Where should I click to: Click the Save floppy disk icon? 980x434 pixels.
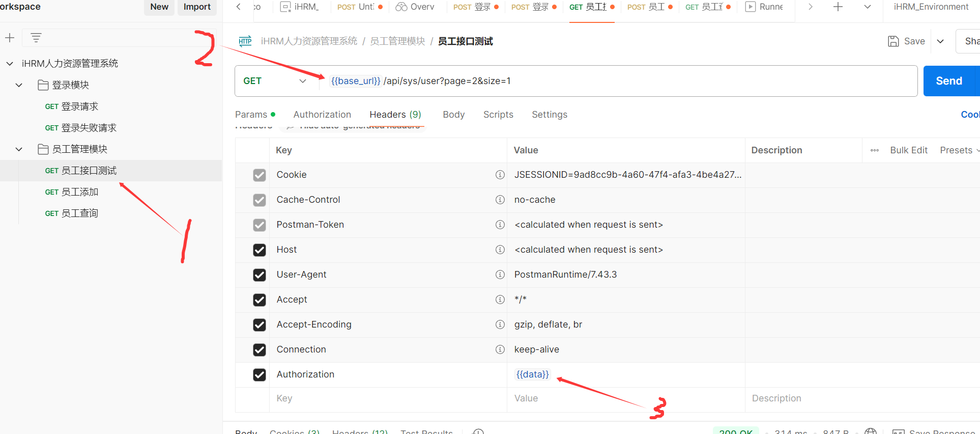click(893, 41)
